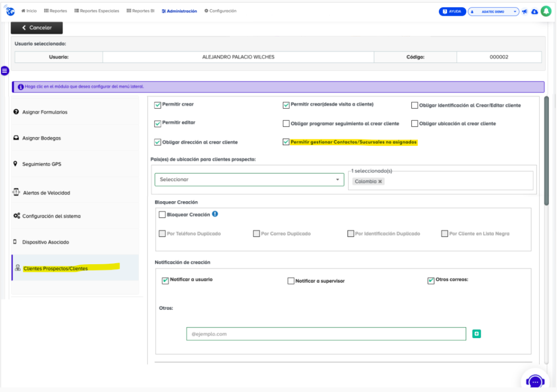The image size is (557, 392).
Task: Click the green add email button
Action: click(x=476, y=334)
